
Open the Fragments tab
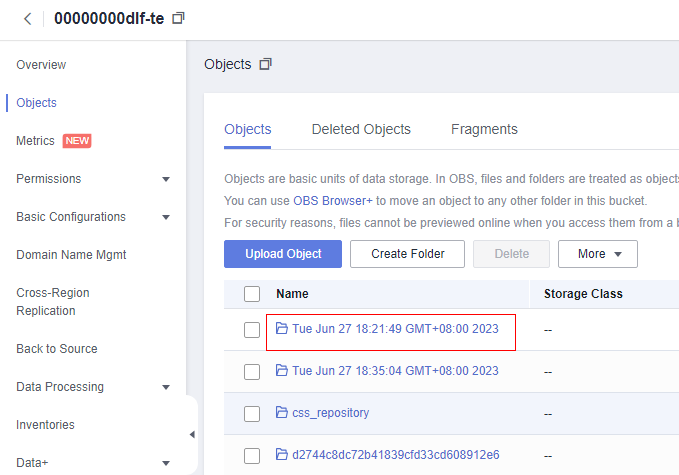click(484, 129)
